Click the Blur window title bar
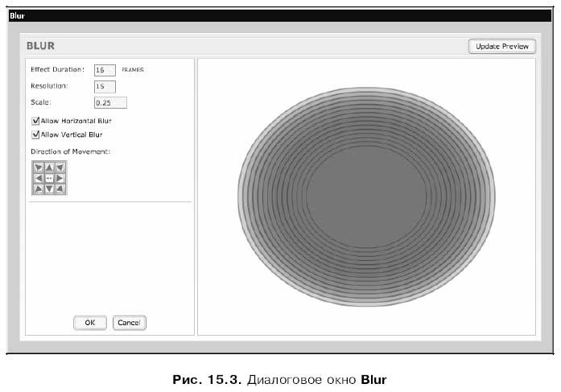 point(280,16)
